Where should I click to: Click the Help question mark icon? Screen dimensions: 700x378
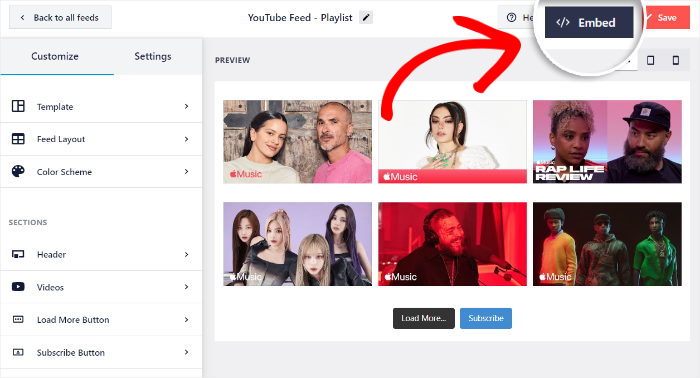coord(512,17)
